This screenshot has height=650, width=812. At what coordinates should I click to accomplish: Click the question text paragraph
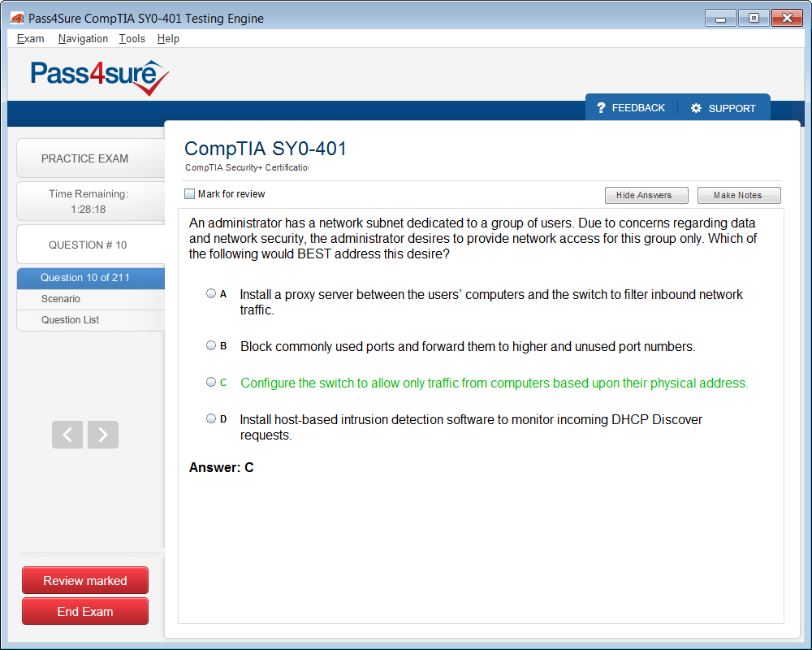click(473, 238)
